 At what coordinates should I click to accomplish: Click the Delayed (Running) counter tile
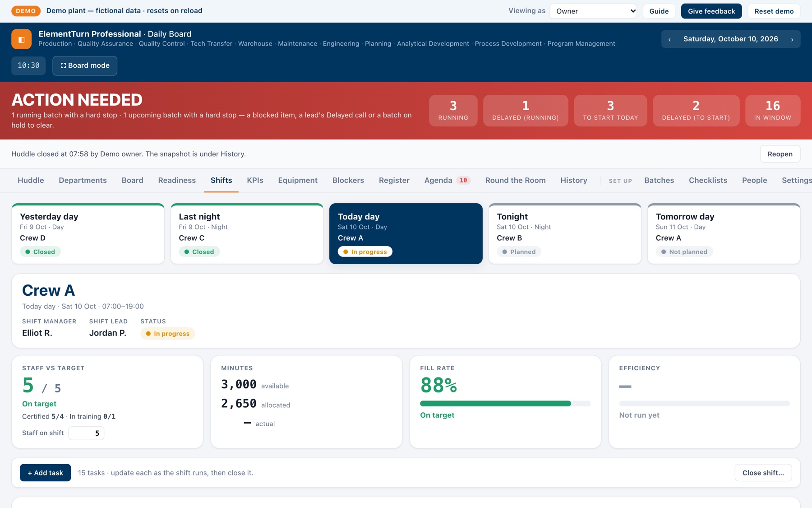click(526, 111)
